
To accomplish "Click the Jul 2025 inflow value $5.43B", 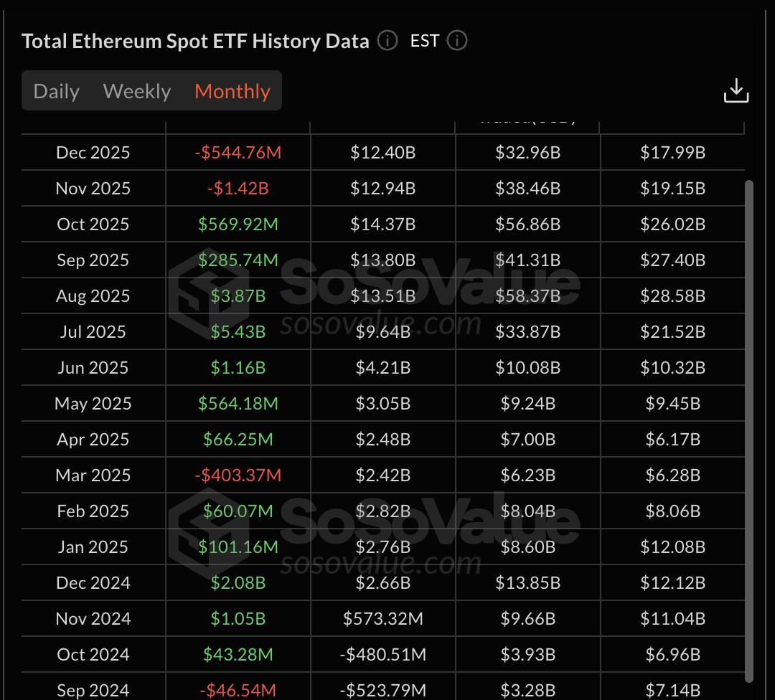I will pyautogui.click(x=238, y=331).
